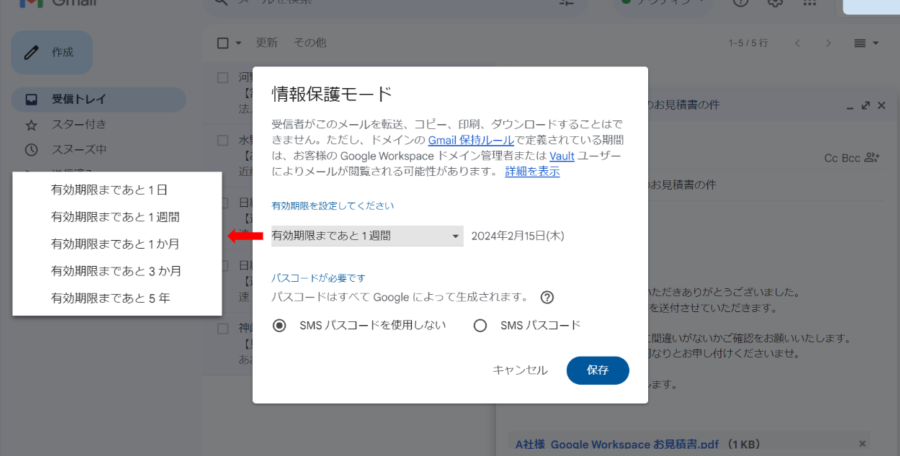Click the pencil icon on 作成 compose button

coord(32,52)
